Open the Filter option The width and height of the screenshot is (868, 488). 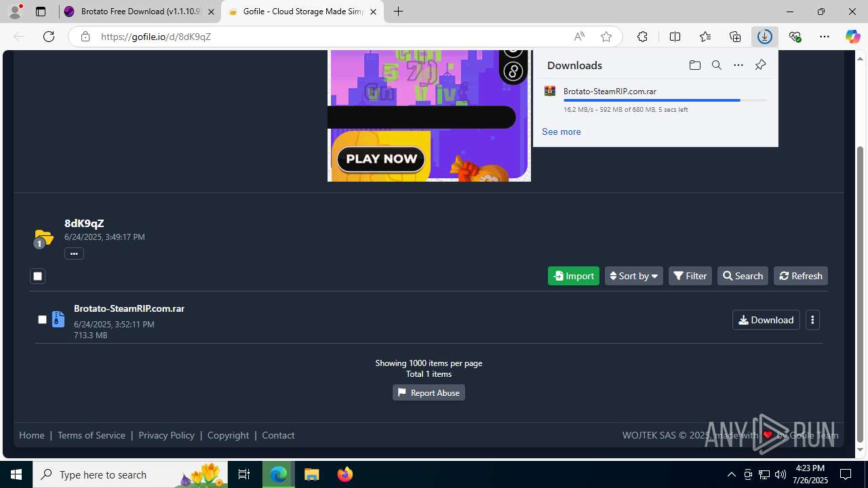[690, 276]
